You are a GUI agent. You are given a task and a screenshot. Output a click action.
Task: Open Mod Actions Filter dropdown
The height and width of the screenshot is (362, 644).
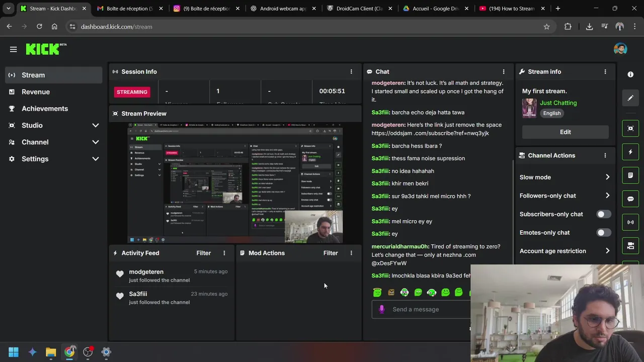330,253
